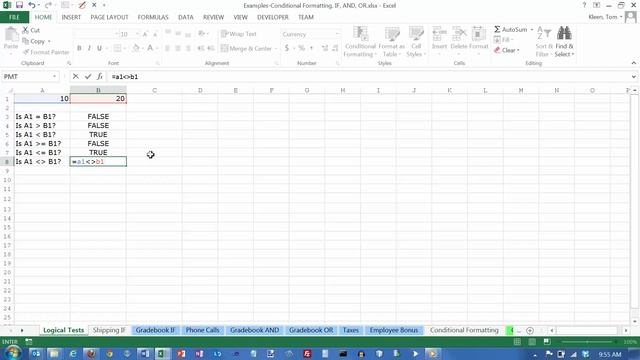Open Excel Help question mark
The height and width of the screenshot is (360, 640).
pos(584,5)
